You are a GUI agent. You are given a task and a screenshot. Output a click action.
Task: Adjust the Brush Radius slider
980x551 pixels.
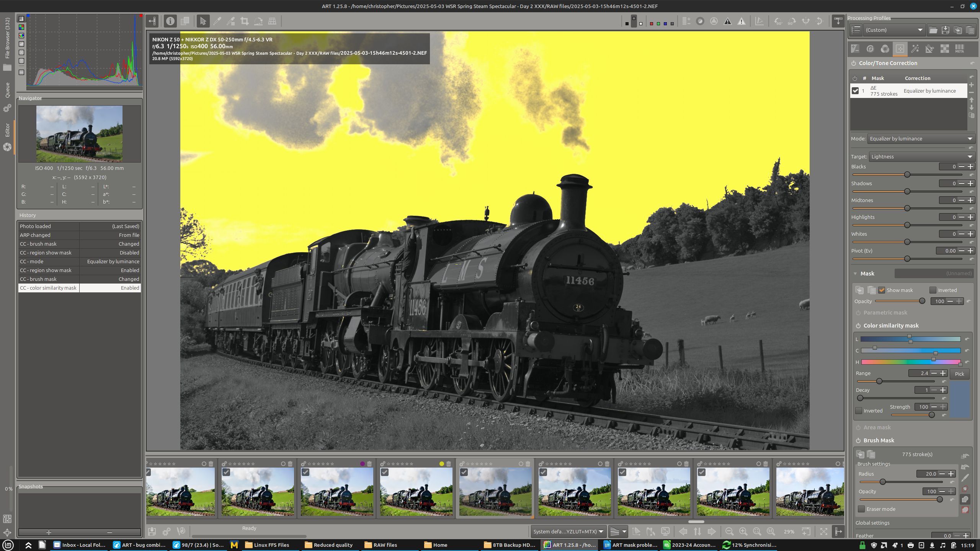(882, 482)
